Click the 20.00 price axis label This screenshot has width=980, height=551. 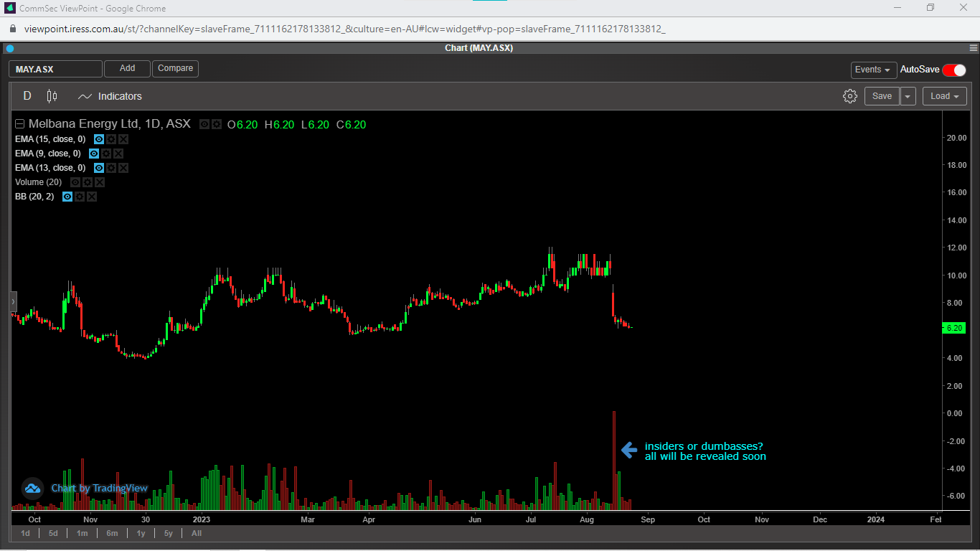[956, 138]
